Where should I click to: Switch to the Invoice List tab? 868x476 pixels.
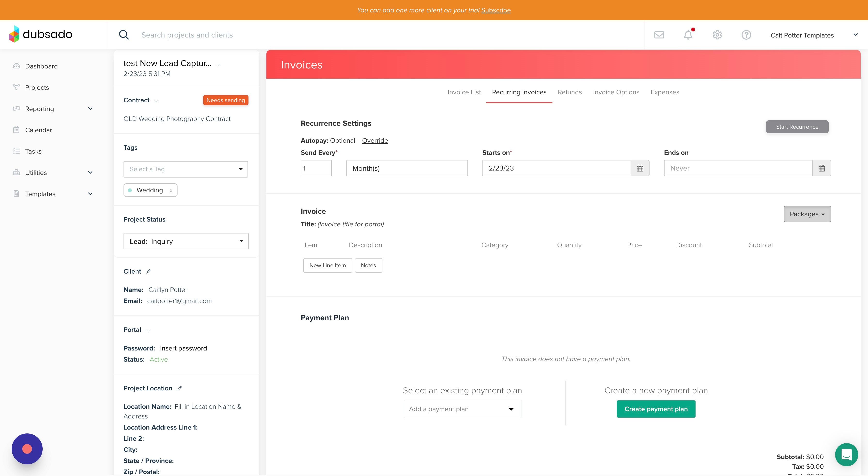click(464, 92)
